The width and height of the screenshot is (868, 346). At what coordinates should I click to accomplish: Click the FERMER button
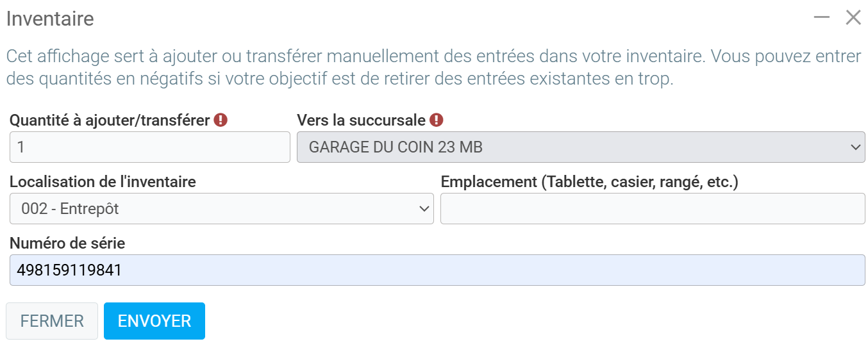pyautogui.click(x=52, y=321)
